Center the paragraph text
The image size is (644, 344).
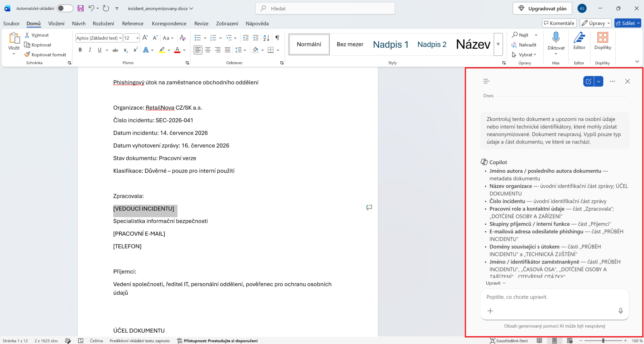[x=208, y=50]
